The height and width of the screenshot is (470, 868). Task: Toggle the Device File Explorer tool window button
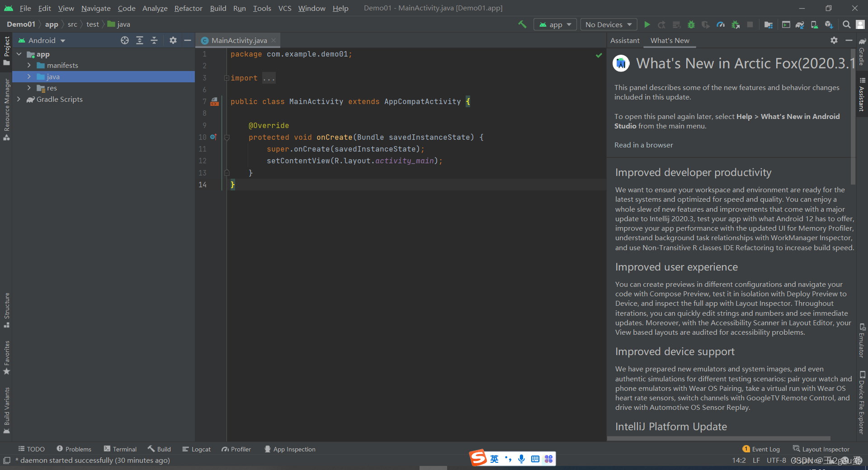coord(862,403)
